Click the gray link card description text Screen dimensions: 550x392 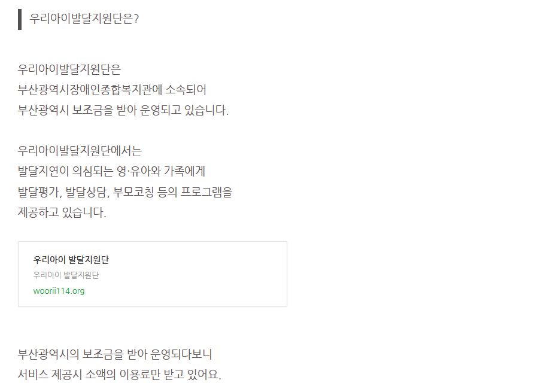pos(66,275)
